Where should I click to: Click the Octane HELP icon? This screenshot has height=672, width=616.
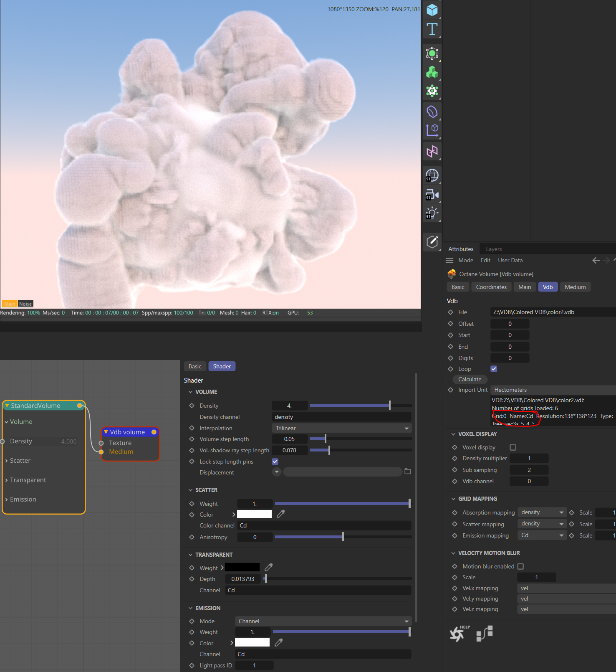coord(459,633)
